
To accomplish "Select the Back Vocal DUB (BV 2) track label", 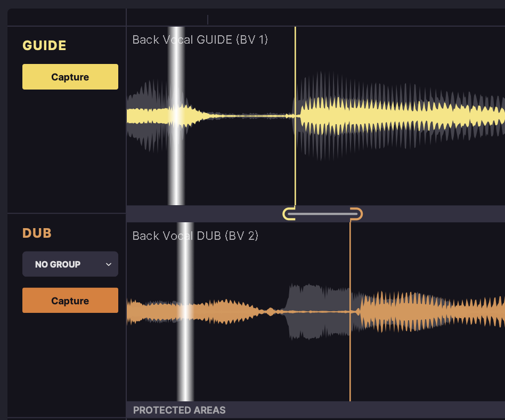I will 196,236.
